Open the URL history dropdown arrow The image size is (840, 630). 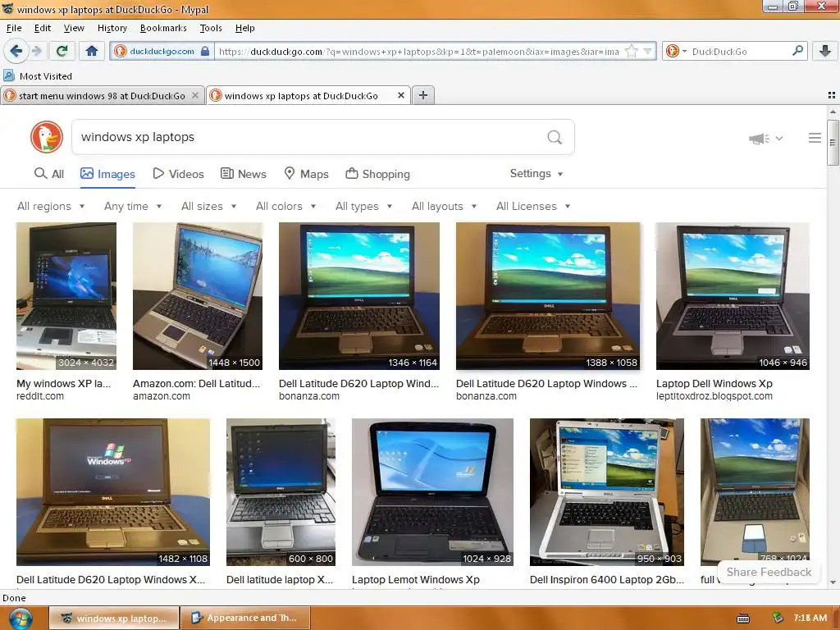648,52
